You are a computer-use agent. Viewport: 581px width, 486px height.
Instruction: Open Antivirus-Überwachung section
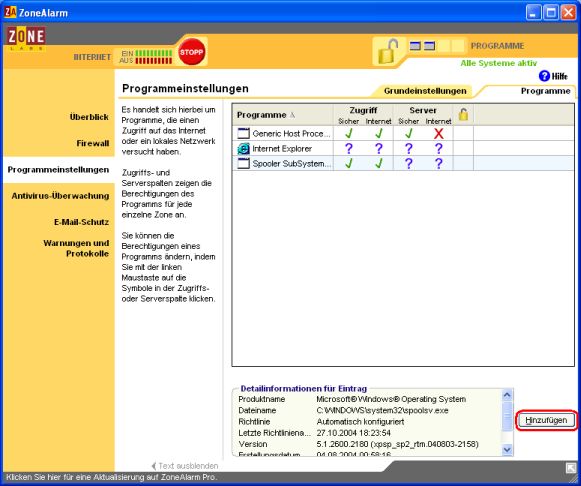pyautogui.click(x=60, y=196)
